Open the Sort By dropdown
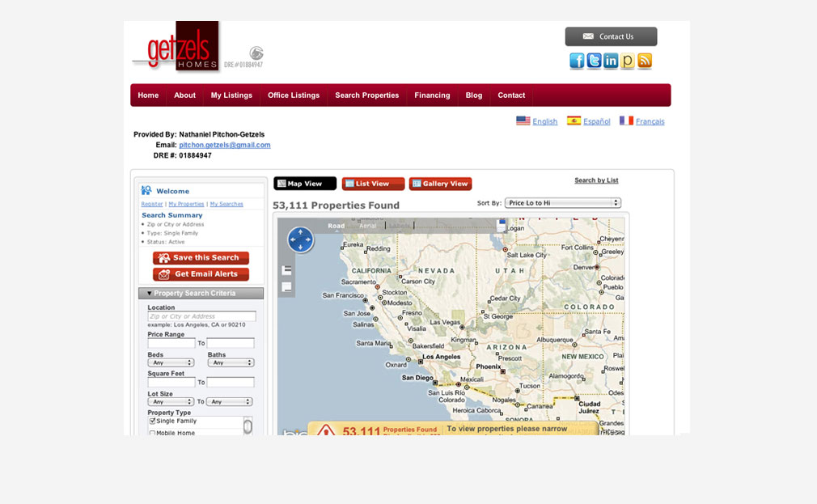 [562, 203]
